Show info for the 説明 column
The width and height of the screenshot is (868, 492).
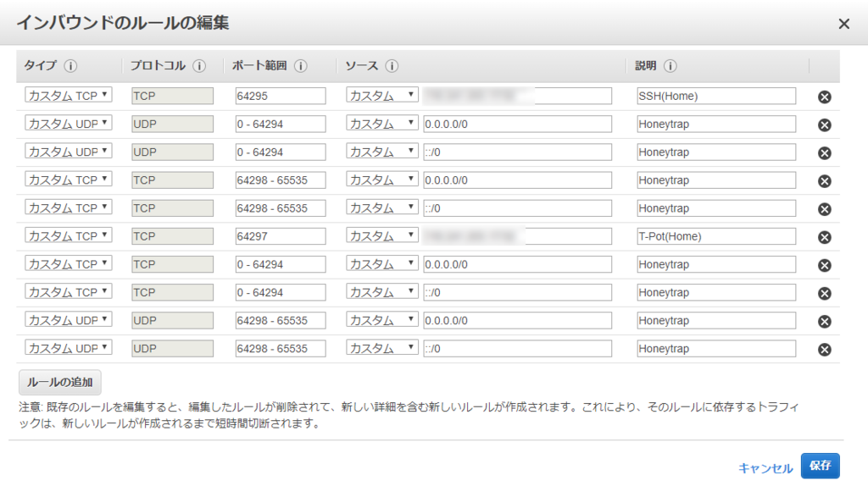coord(670,66)
